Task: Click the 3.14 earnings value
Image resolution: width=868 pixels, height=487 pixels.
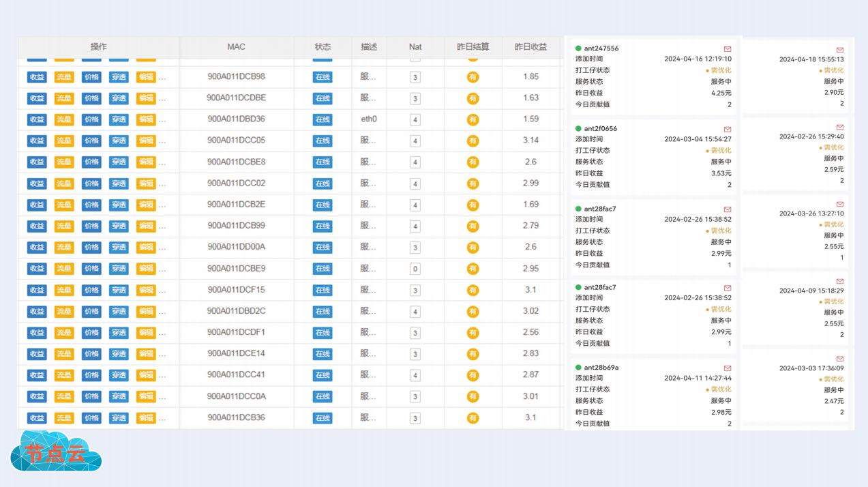Action: [x=530, y=141]
